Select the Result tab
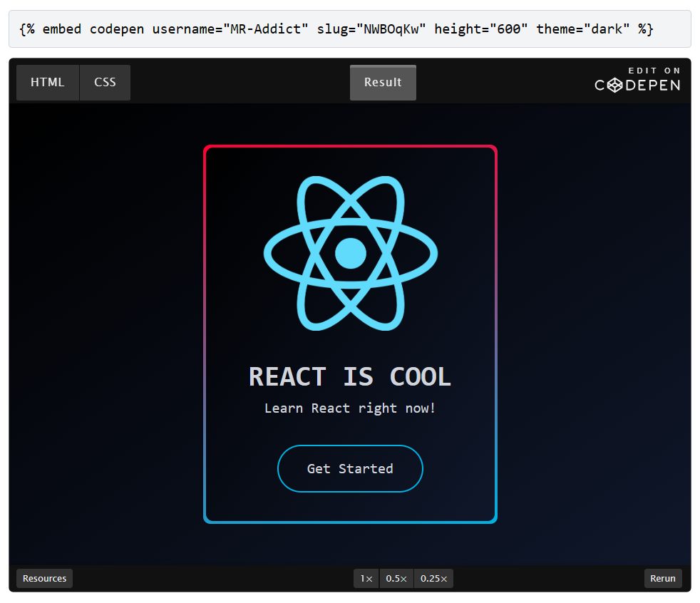Screen dimensions: 700x603 (x=383, y=83)
